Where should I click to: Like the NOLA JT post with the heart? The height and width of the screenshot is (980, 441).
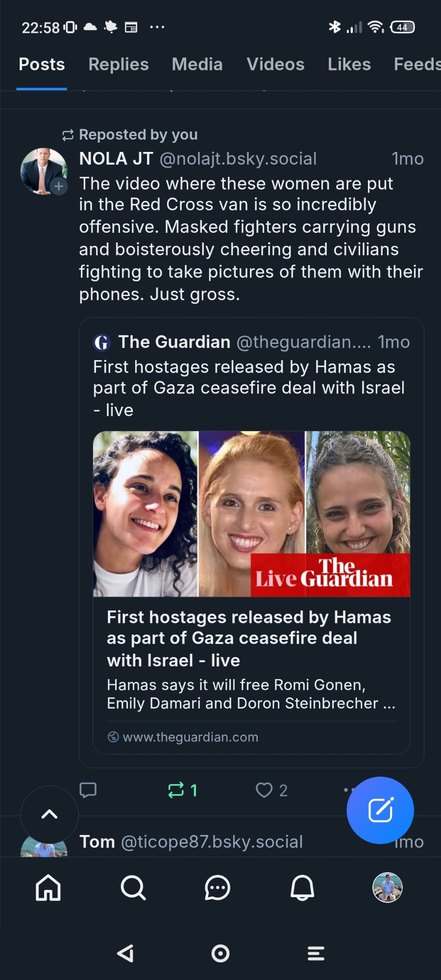(x=265, y=790)
